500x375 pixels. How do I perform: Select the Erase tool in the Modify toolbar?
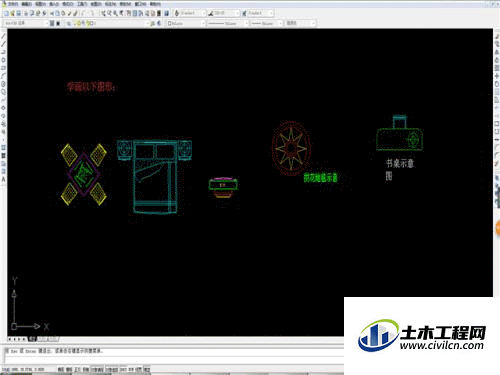pyautogui.click(x=497, y=36)
